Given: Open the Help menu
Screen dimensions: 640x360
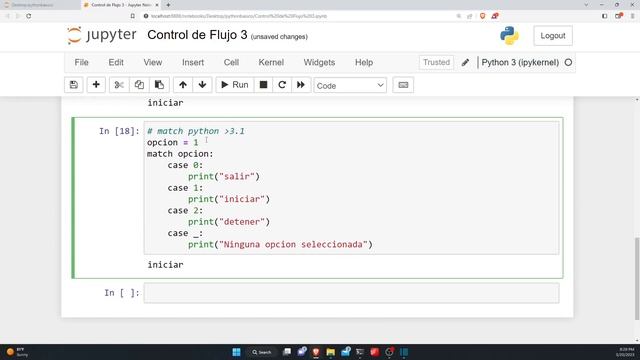Looking at the screenshot, I should (364, 62).
